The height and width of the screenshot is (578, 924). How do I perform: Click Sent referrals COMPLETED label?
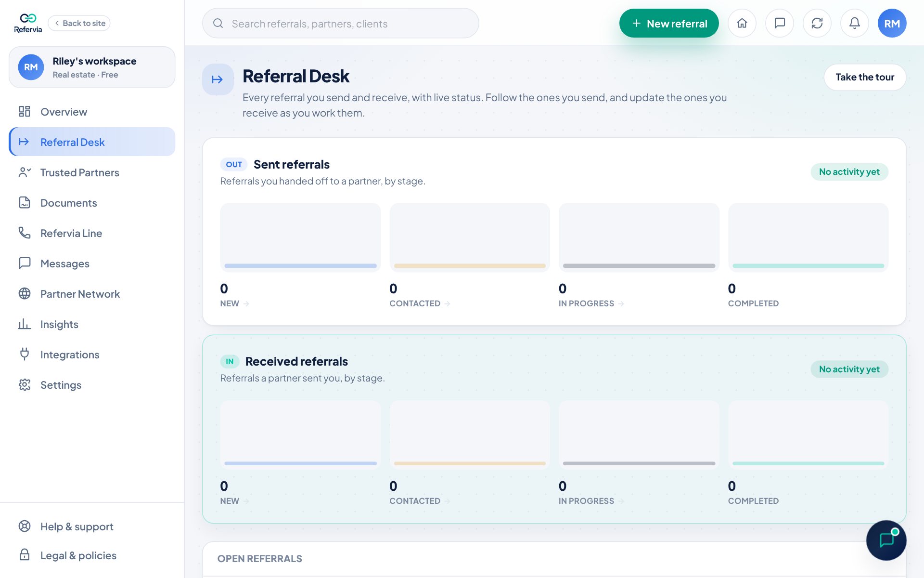coord(753,303)
